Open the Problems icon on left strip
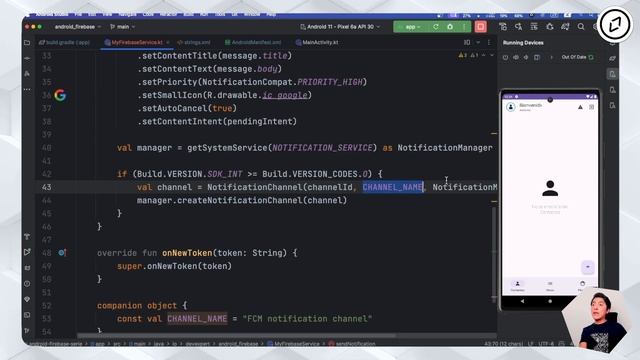 pyautogui.click(x=27, y=283)
